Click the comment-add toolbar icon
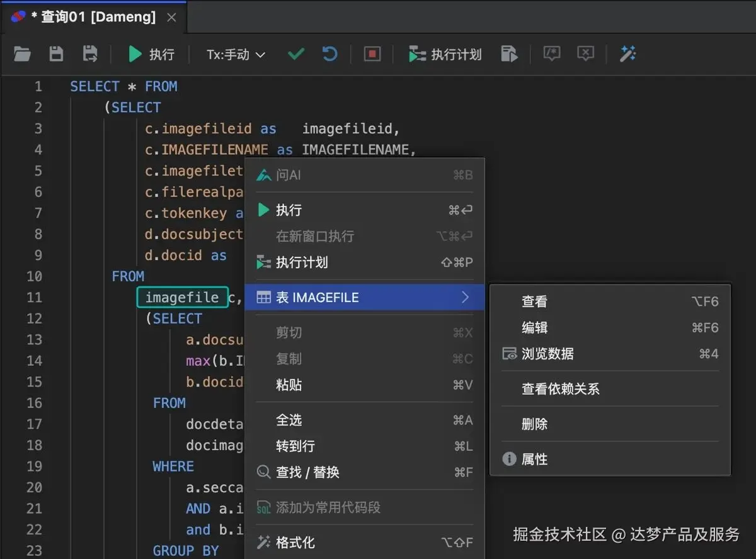Screen dimensions: 756x559 (x=552, y=54)
